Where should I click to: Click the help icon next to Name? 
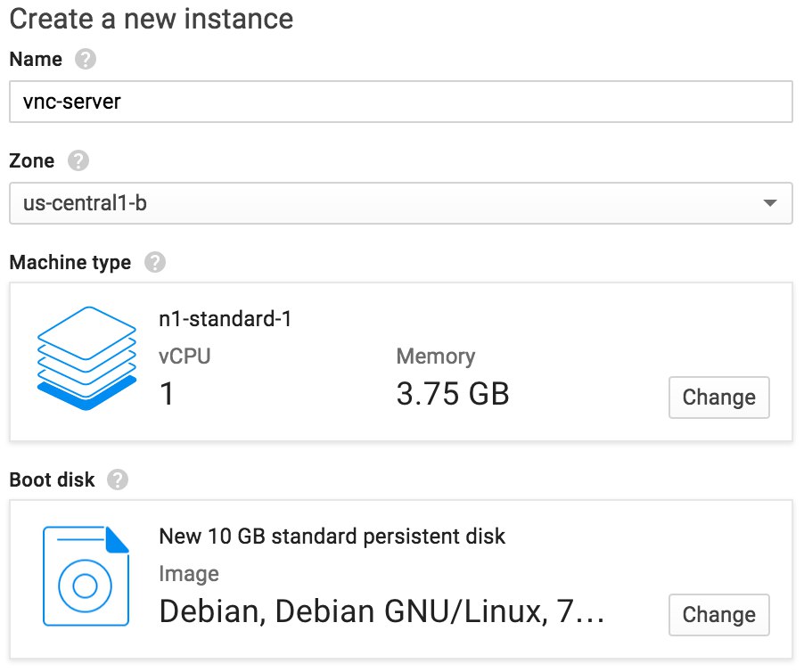pyautogui.click(x=85, y=59)
